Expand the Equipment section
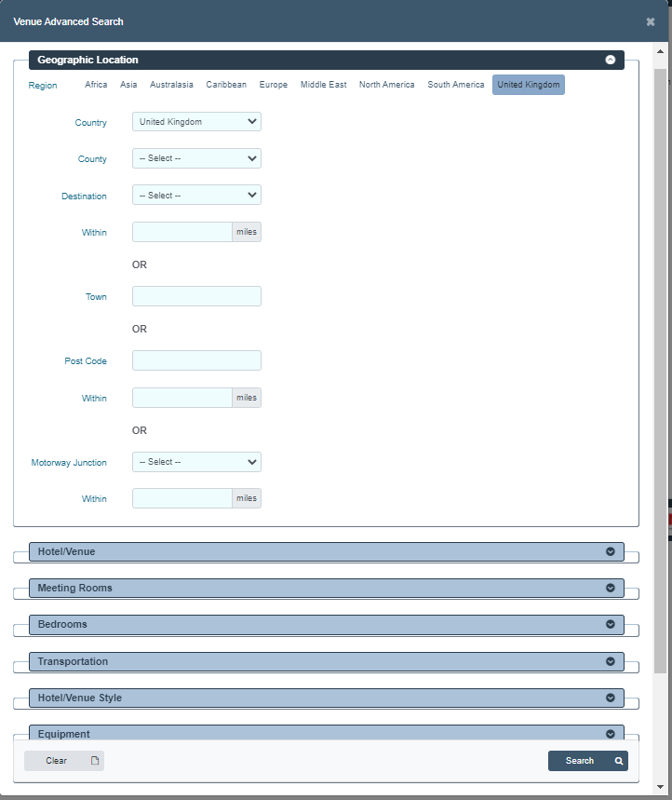This screenshot has width=672, height=800. 327,733
